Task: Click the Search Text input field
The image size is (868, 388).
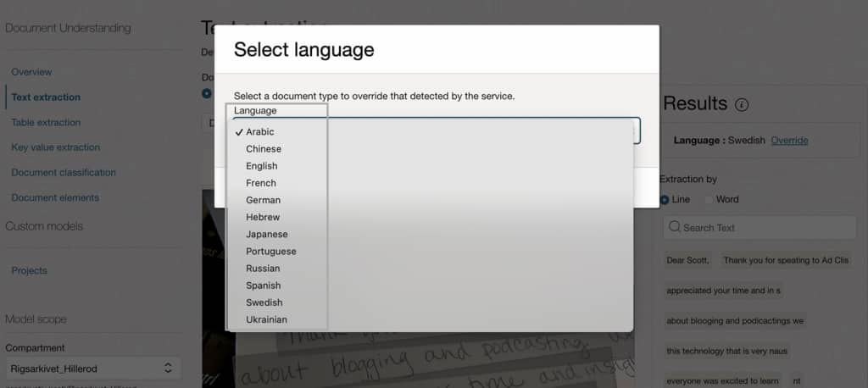Action: [759, 228]
